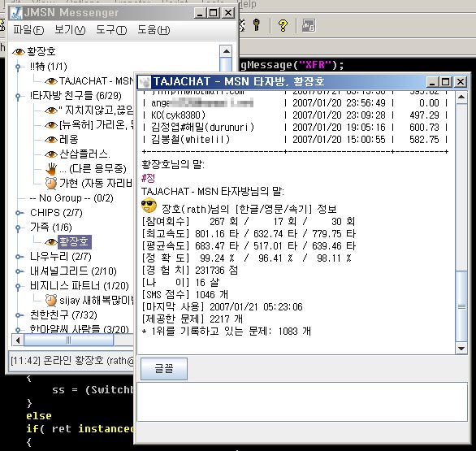Select the highlighted 황장호 contact under 가족

point(75,241)
